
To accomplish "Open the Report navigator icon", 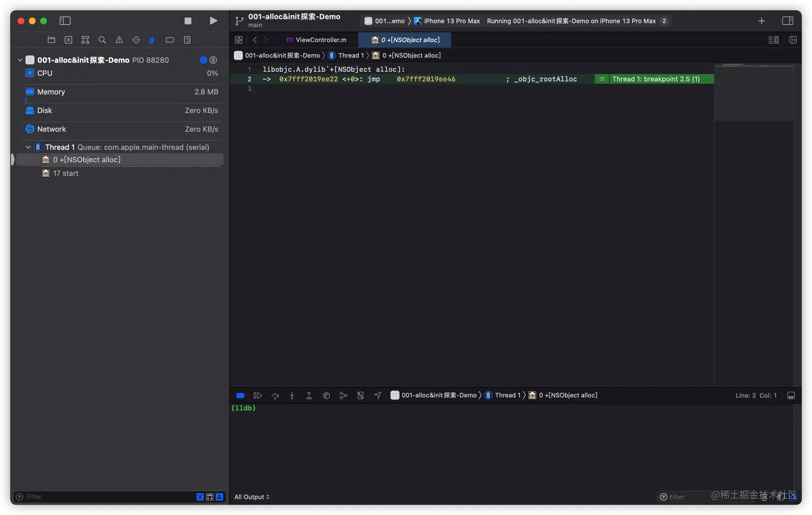I will coord(187,40).
